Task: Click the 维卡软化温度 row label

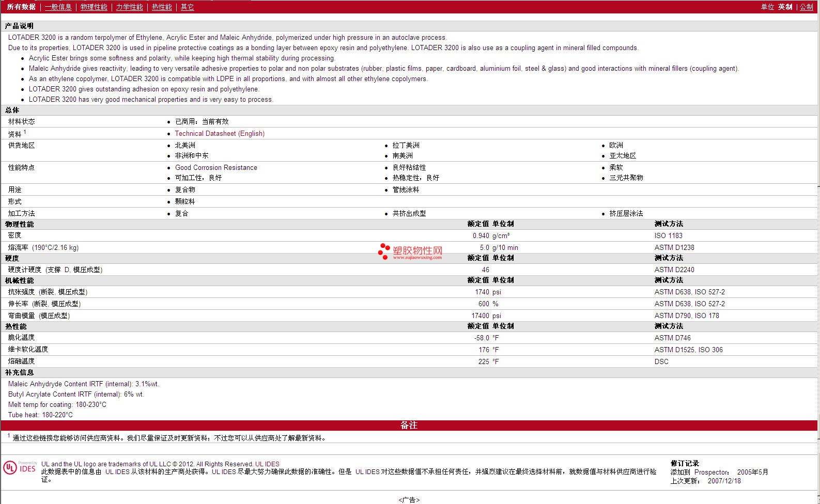Action: pyautogui.click(x=28, y=350)
